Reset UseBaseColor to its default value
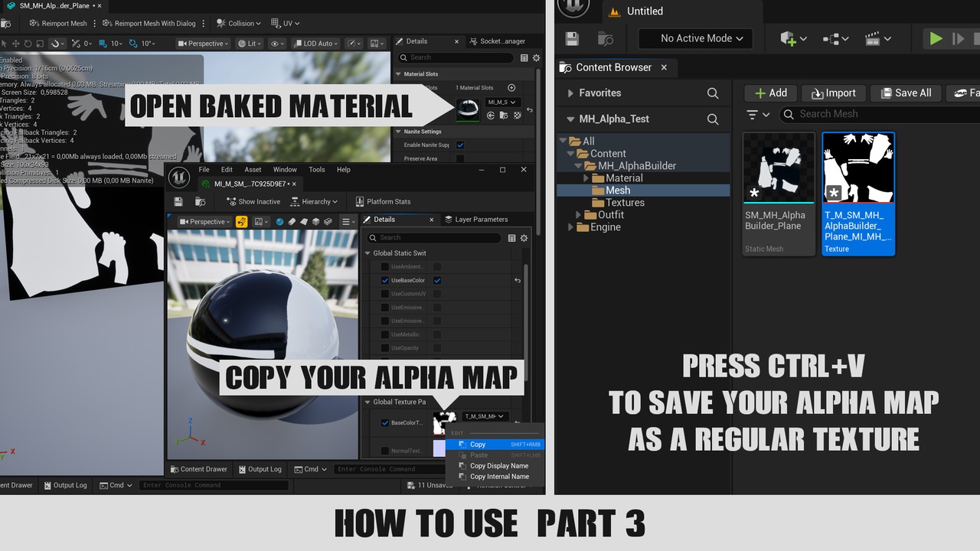Viewport: 980px width, 551px height. pos(518,281)
